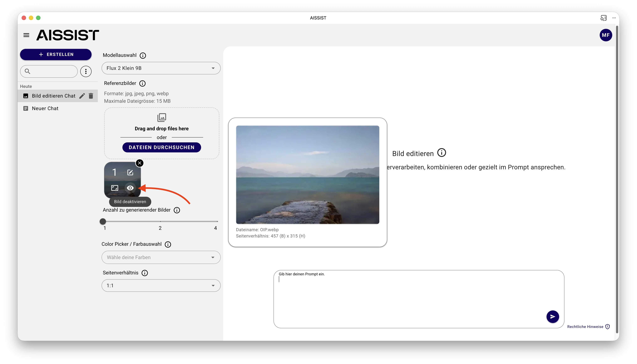The width and height of the screenshot is (637, 364).
Task: Click into the prompt text area
Action: coord(419,299)
